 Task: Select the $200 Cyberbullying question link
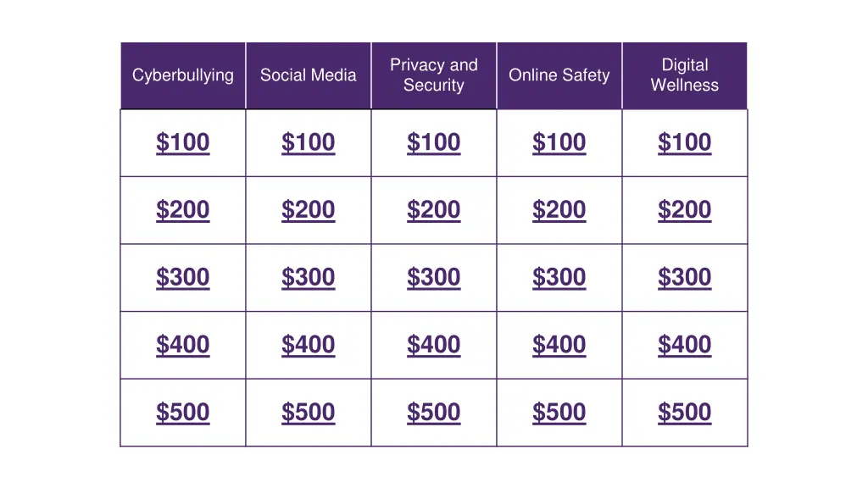click(x=182, y=210)
